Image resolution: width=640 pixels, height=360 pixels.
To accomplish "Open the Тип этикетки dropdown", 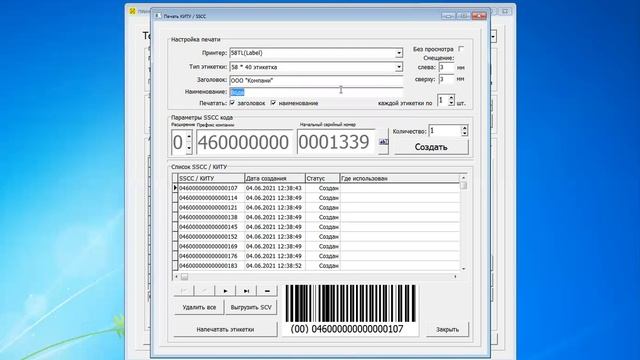I will click(398, 67).
